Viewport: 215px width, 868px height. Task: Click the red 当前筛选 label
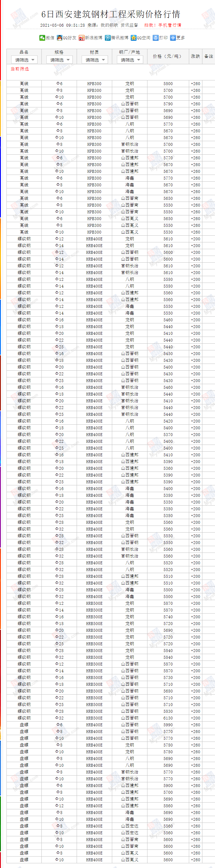coord(20,69)
